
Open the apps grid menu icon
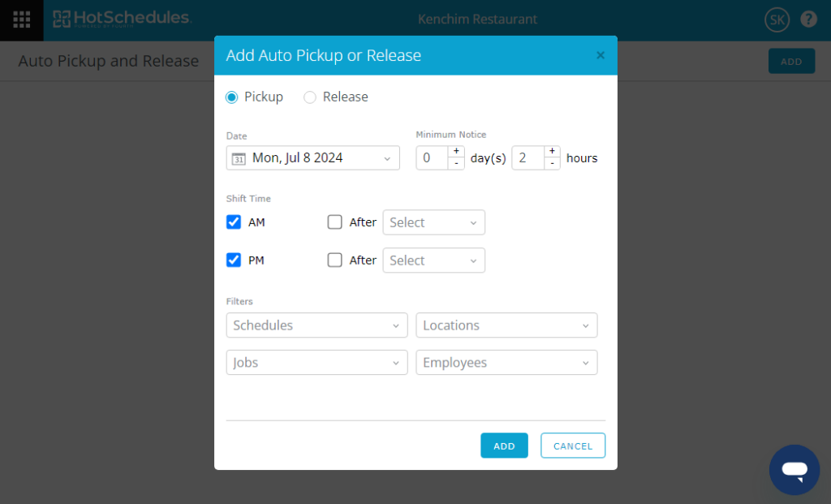click(22, 19)
